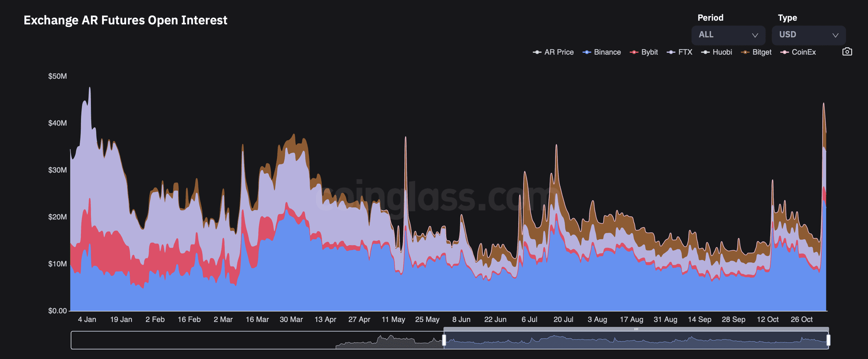Screen dimensions: 868x359
Task: Click the 27 Apr x-axis label
Action: tap(359, 319)
